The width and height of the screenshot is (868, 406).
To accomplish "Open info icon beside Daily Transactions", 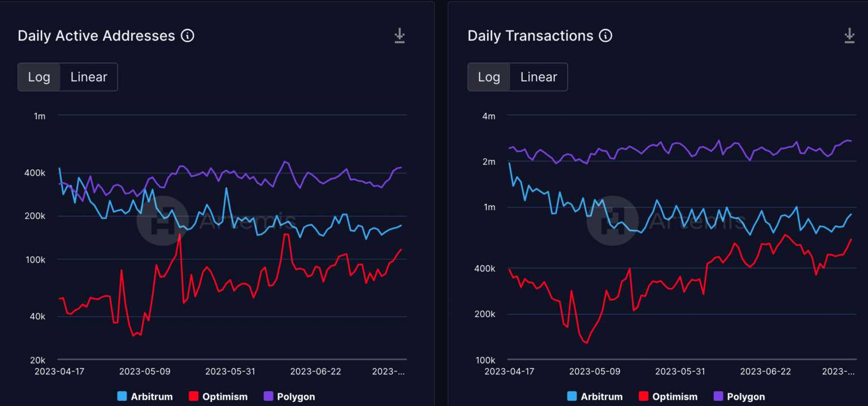I will (x=606, y=36).
